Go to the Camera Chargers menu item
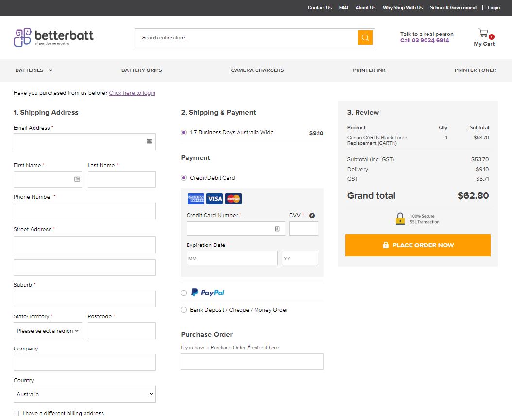 257,70
